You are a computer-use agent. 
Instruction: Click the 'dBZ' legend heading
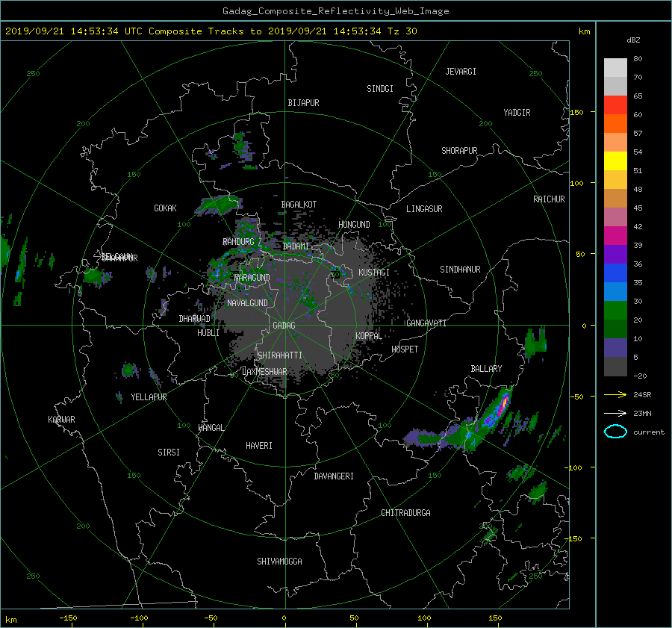point(633,40)
